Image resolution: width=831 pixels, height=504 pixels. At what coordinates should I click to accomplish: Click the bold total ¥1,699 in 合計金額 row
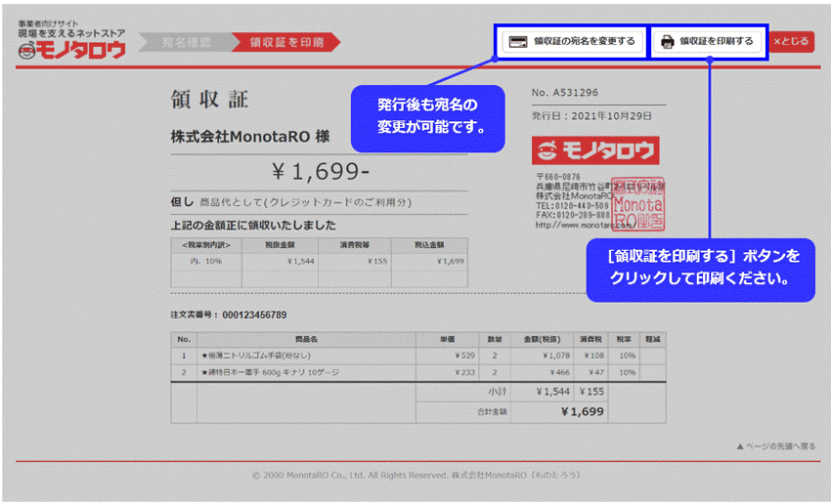tap(583, 412)
